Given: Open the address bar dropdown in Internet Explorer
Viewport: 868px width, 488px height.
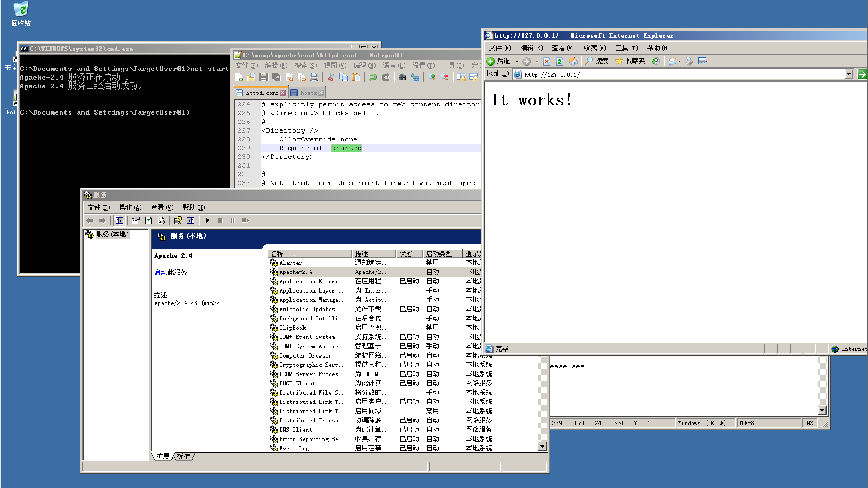Looking at the screenshot, I should (x=848, y=74).
